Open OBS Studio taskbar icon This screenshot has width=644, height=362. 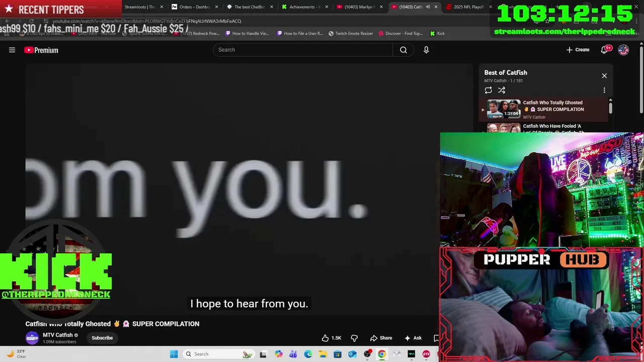367,354
